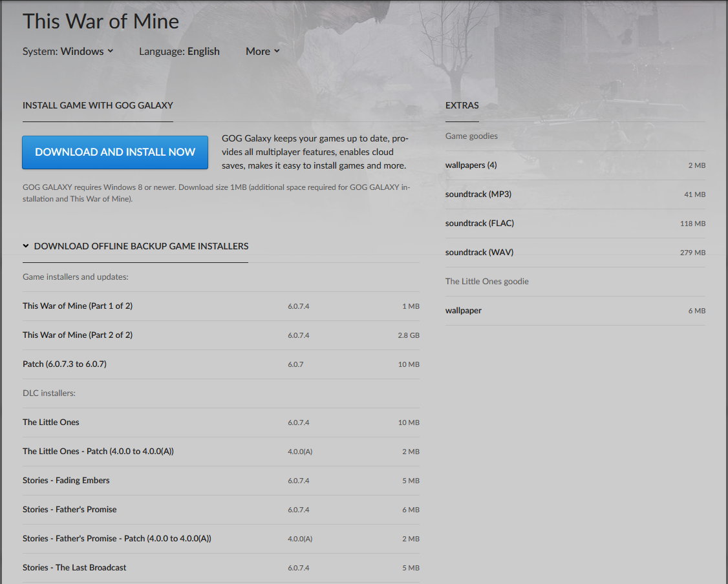Download This War of Mine Part 1 of 2
This screenshot has height=584, width=728.
pyautogui.click(x=221, y=306)
